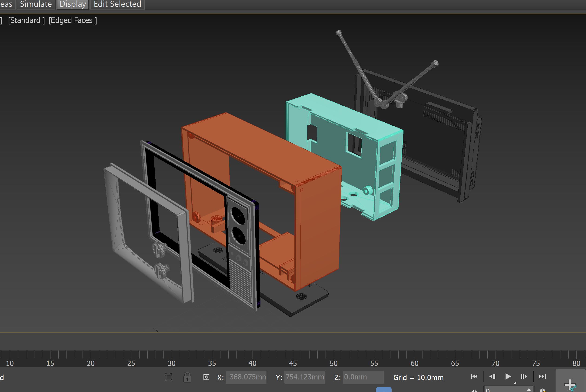Select the Isolate Selection toggle icon
The width and height of the screenshot is (586, 392).
pyautogui.click(x=169, y=377)
